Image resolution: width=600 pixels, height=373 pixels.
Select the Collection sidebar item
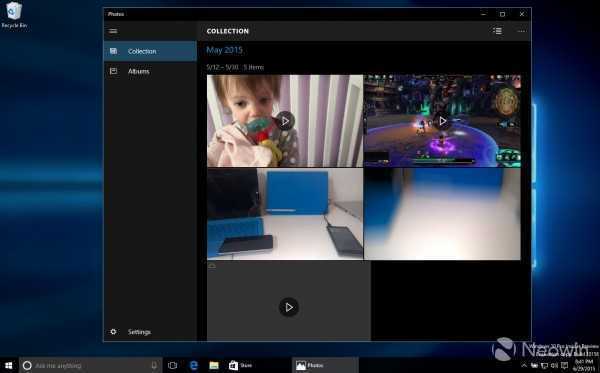point(150,51)
